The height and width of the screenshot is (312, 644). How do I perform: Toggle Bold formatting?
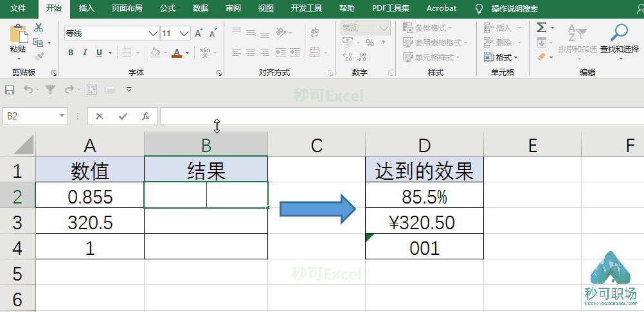pos(71,53)
